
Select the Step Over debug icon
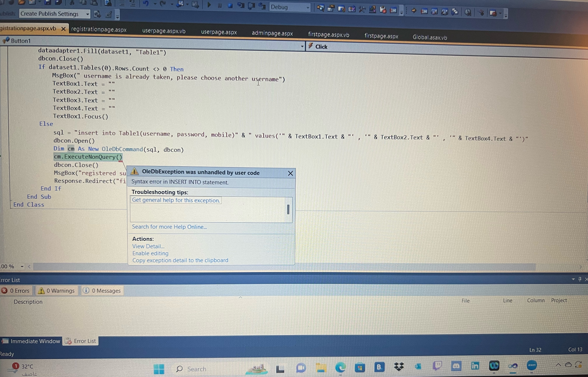252,6
